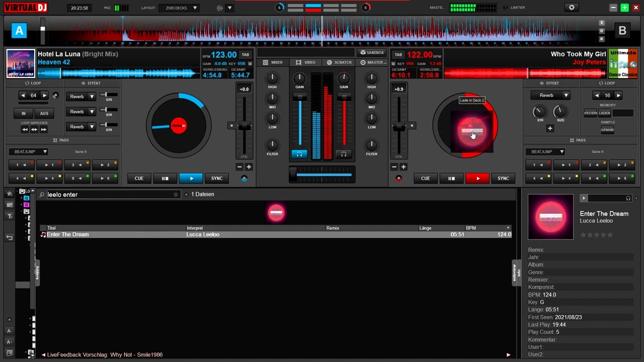
Task: Open the third Reverb effect dropdown on left deck
Action: point(92,127)
